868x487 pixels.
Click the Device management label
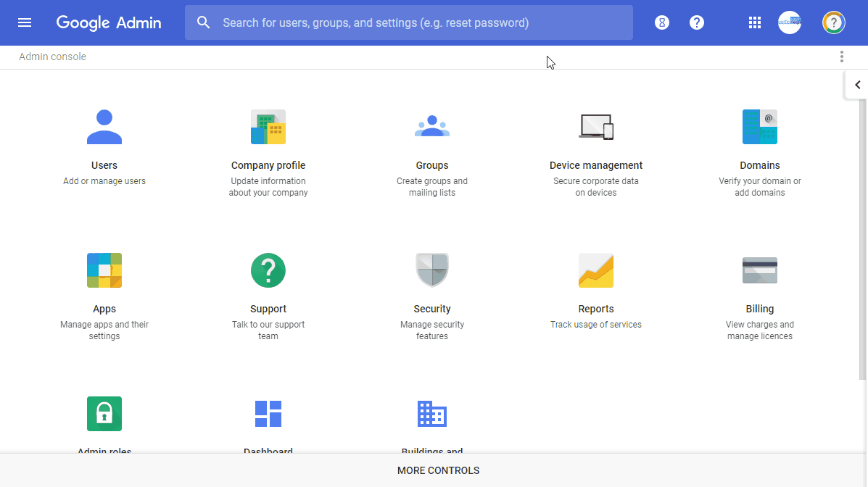coord(595,165)
